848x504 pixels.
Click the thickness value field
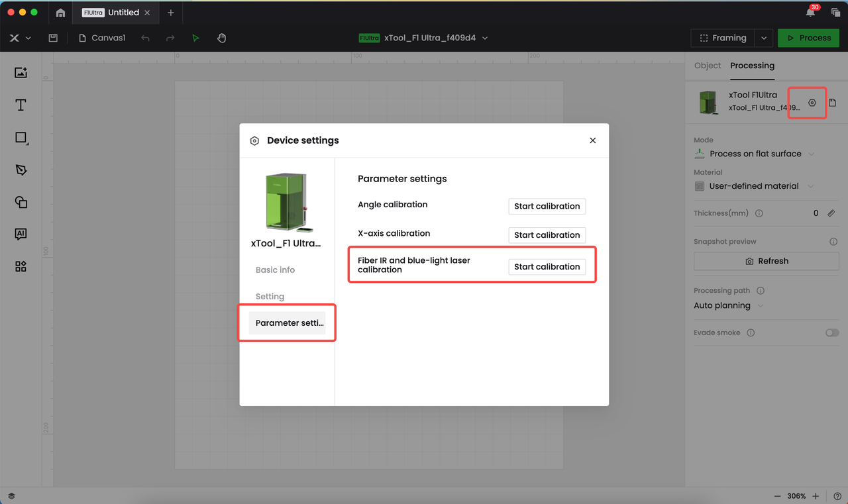(x=816, y=213)
